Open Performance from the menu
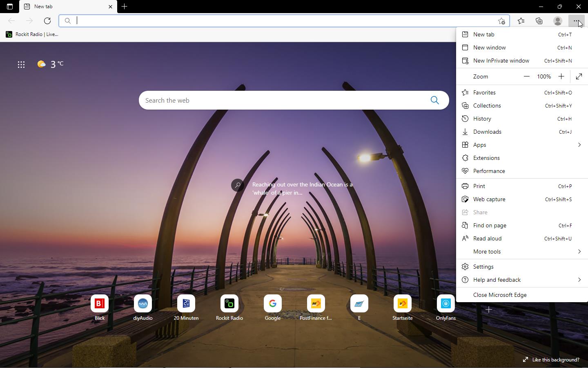The width and height of the screenshot is (588, 368). click(x=522, y=171)
